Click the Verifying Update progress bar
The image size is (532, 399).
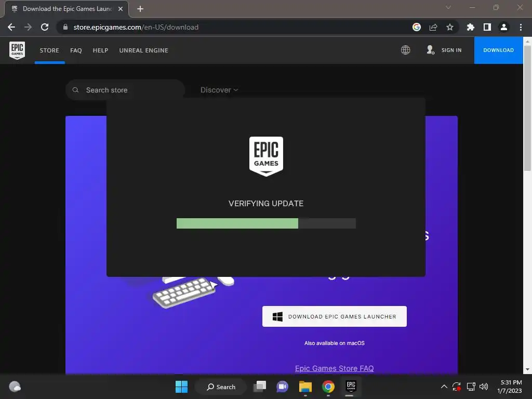click(266, 223)
